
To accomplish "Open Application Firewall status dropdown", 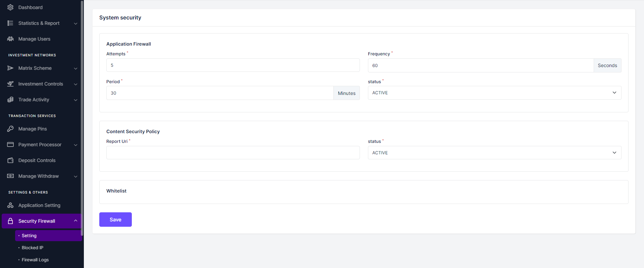I will coord(494,93).
